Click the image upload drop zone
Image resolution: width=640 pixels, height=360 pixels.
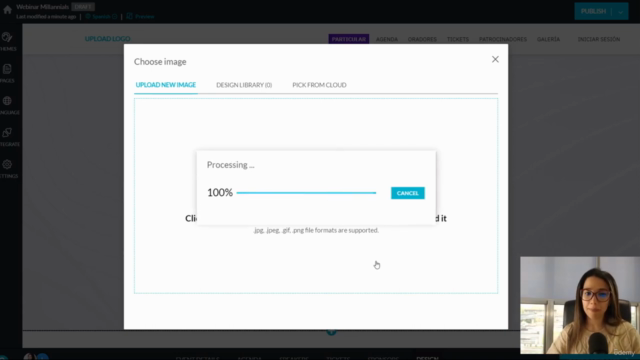[316, 196]
